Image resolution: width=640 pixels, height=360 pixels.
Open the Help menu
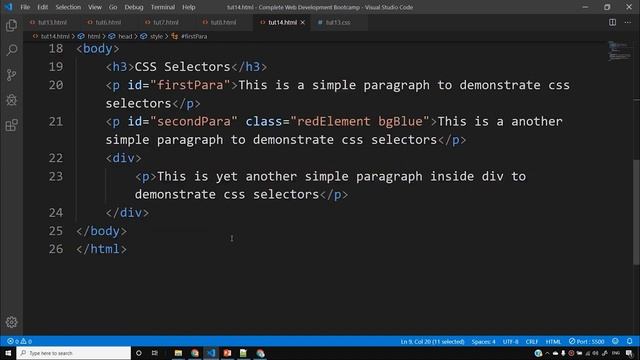pos(189,7)
